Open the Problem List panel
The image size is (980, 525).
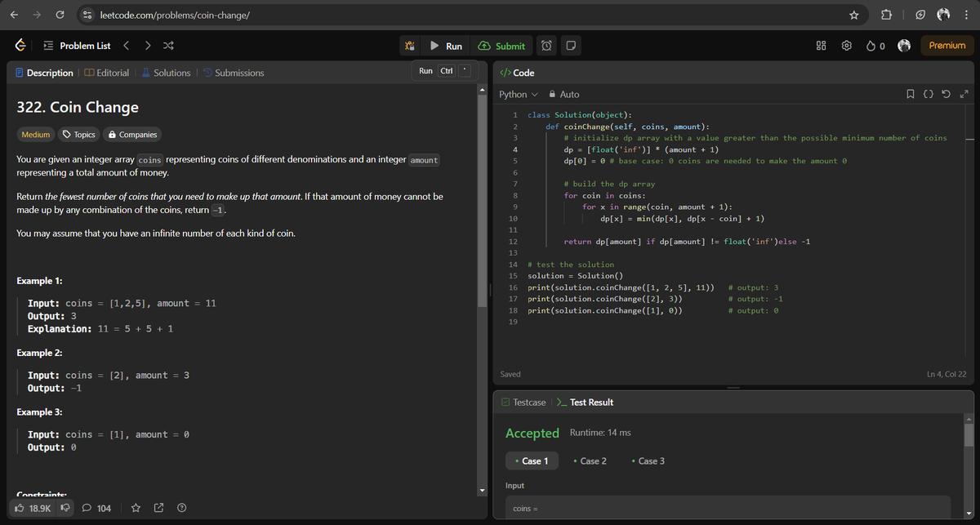77,46
